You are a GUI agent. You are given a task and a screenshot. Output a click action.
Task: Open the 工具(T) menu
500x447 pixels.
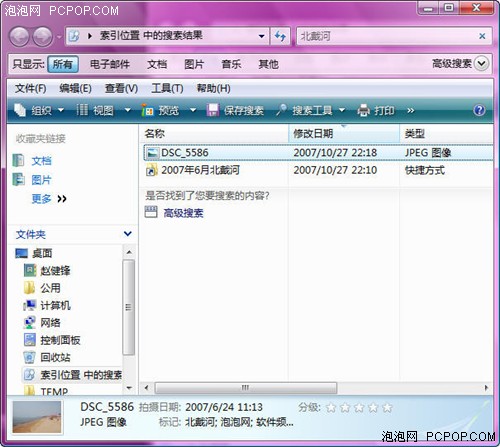(167, 88)
